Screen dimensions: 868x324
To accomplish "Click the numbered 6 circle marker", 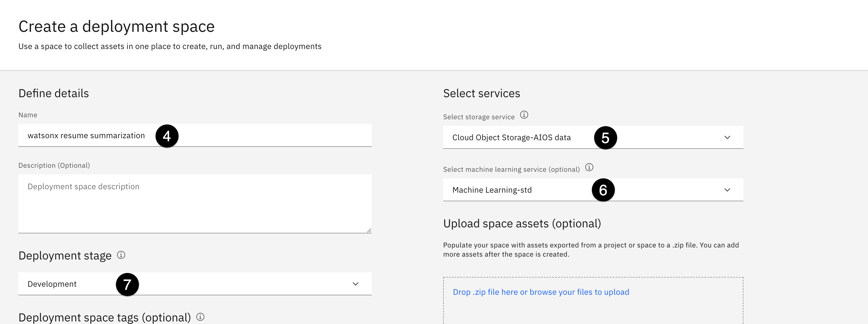I will click(603, 190).
